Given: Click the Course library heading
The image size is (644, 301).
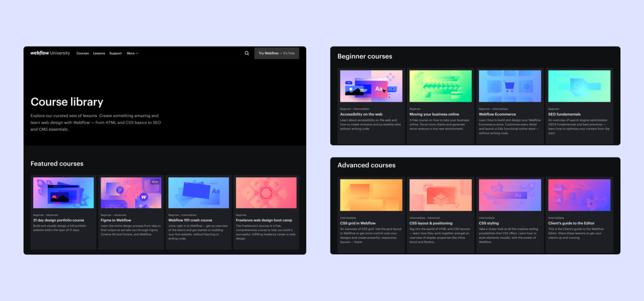Looking at the screenshot, I should [67, 102].
